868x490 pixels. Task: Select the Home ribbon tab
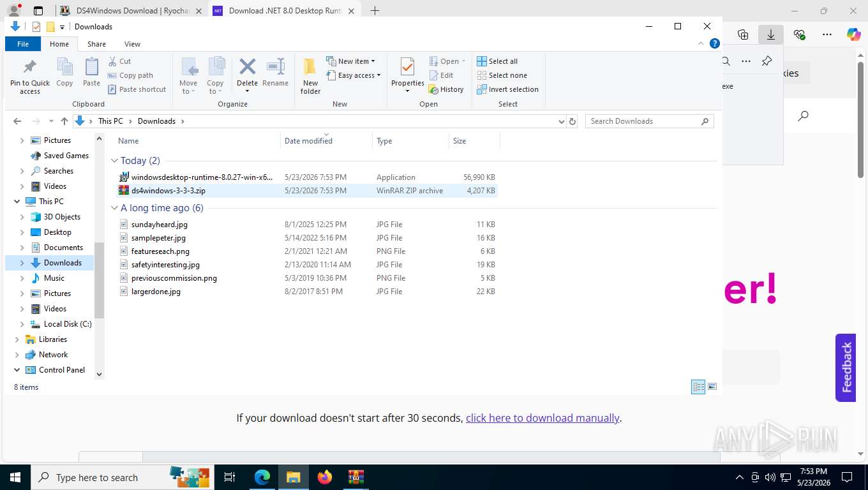point(59,44)
